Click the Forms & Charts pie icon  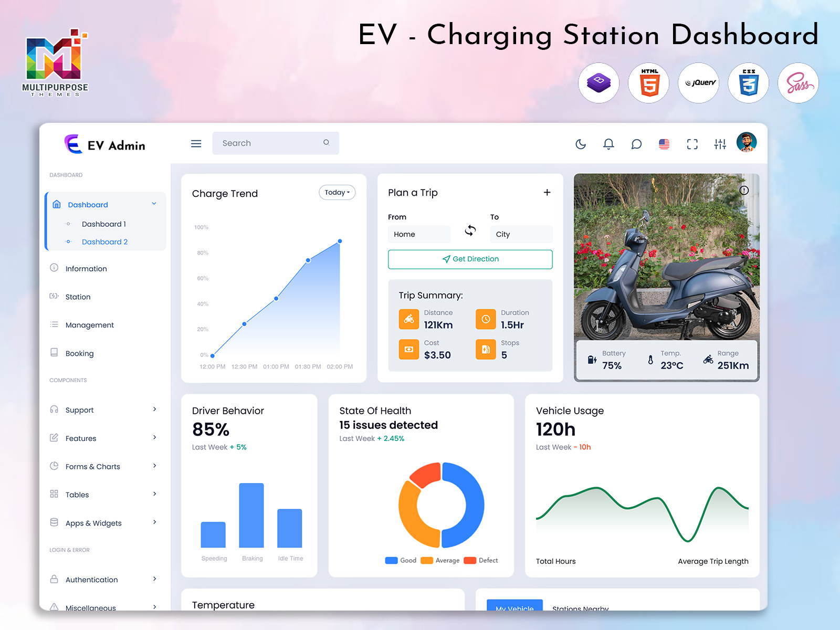(x=54, y=466)
